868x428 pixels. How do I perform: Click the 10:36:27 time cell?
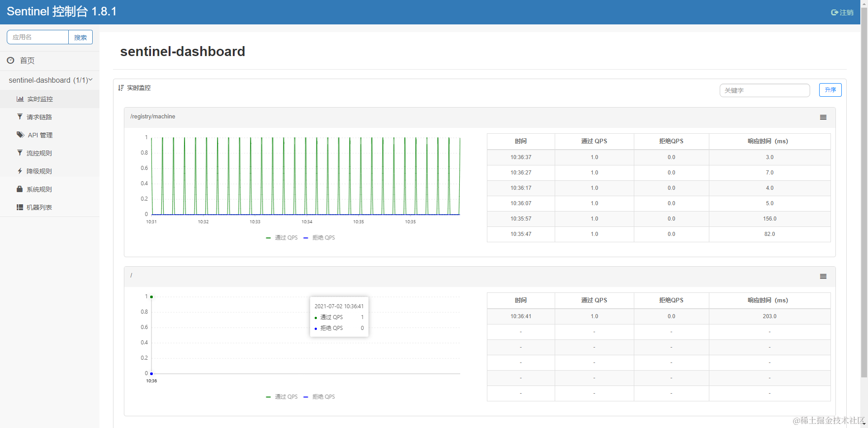coord(521,173)
